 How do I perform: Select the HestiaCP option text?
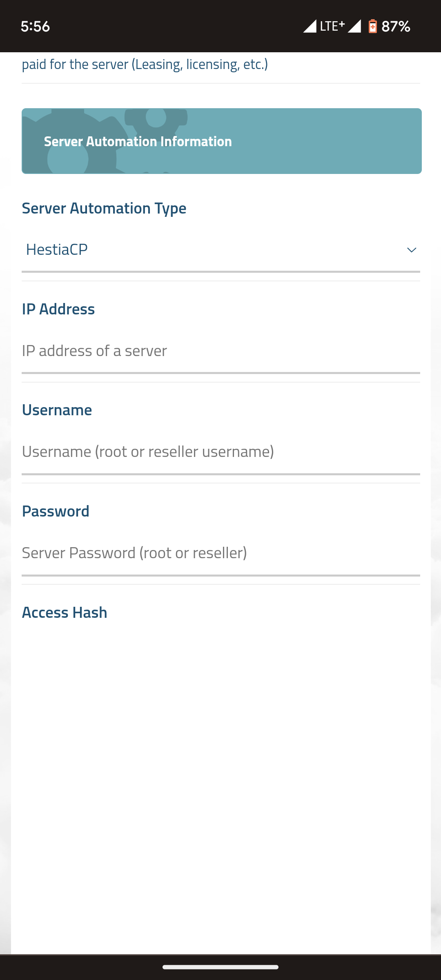(57, 249)
